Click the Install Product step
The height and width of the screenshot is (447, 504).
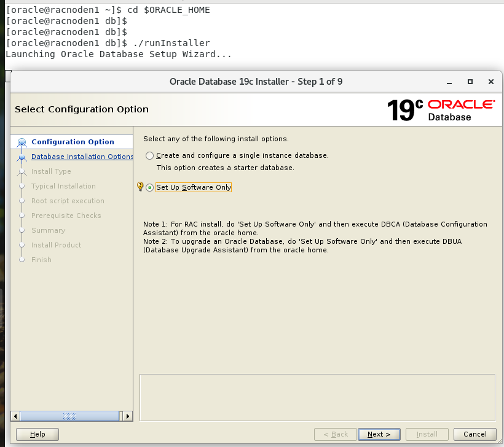(57, 245)
